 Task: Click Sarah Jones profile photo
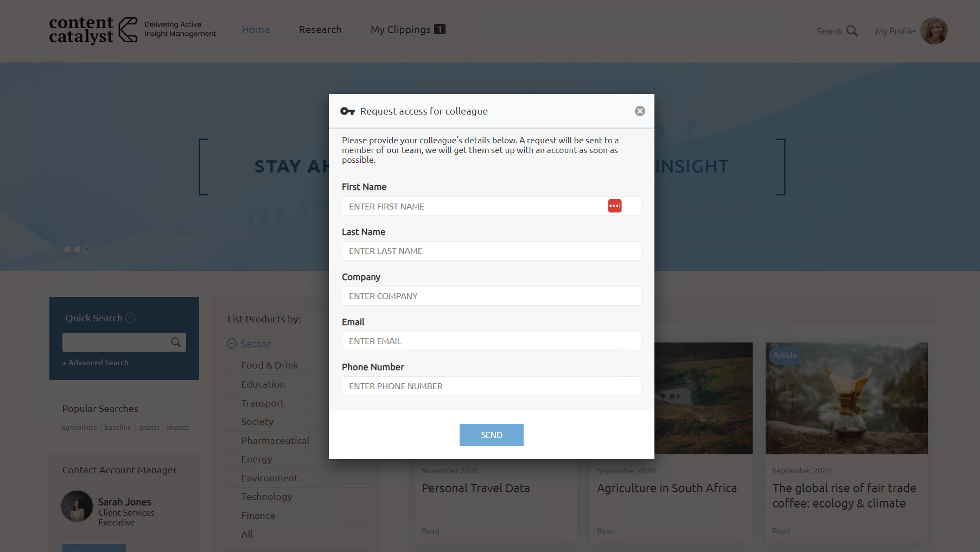point(77,506)
